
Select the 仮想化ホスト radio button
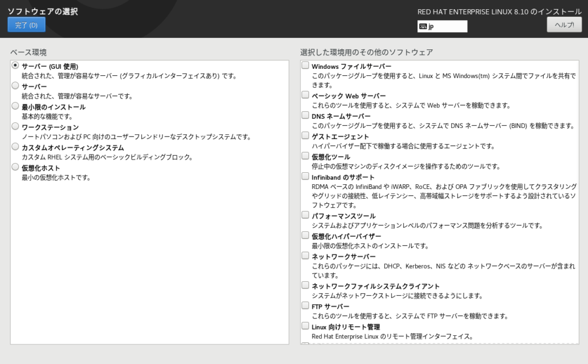click(x=16, y=168)
